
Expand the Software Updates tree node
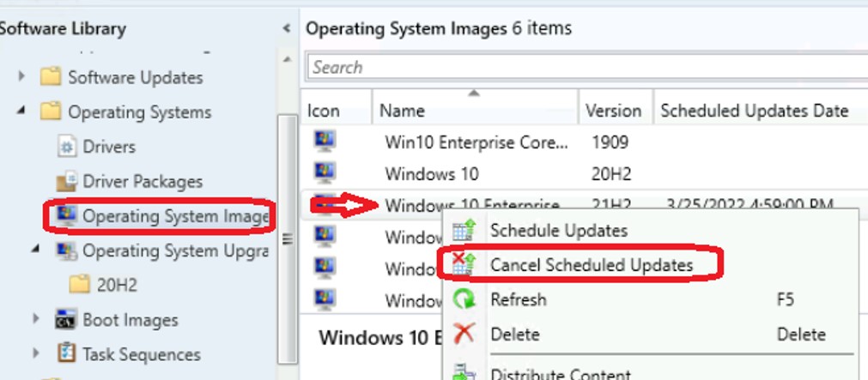tap(21, 75)
